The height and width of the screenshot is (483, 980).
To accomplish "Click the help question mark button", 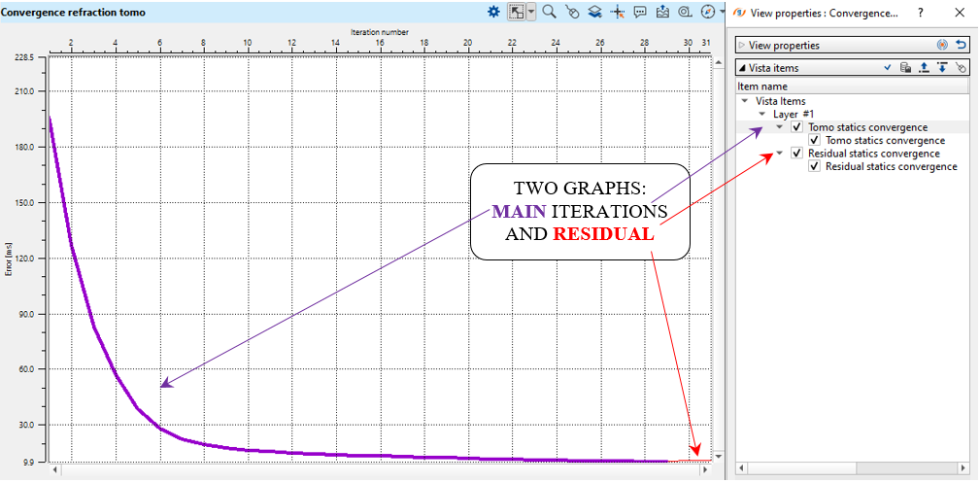I will (920, 13).
